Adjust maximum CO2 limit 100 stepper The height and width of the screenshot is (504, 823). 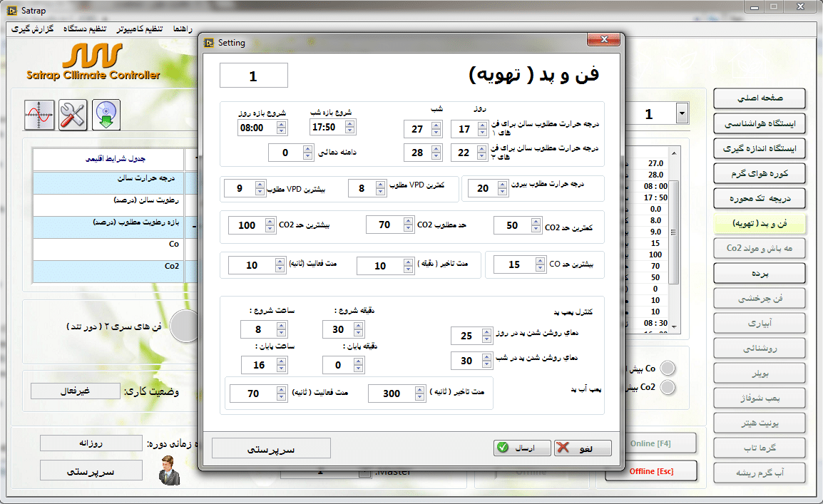[270, 225]
